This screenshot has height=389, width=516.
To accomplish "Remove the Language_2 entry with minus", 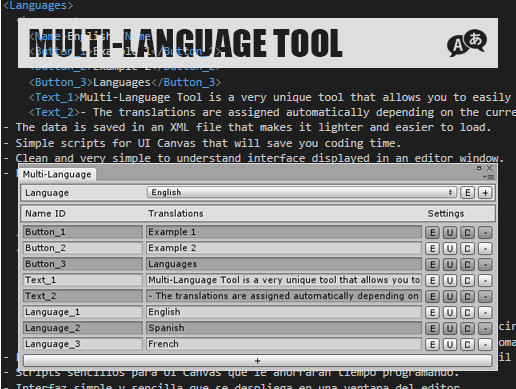I will point(485,328).
